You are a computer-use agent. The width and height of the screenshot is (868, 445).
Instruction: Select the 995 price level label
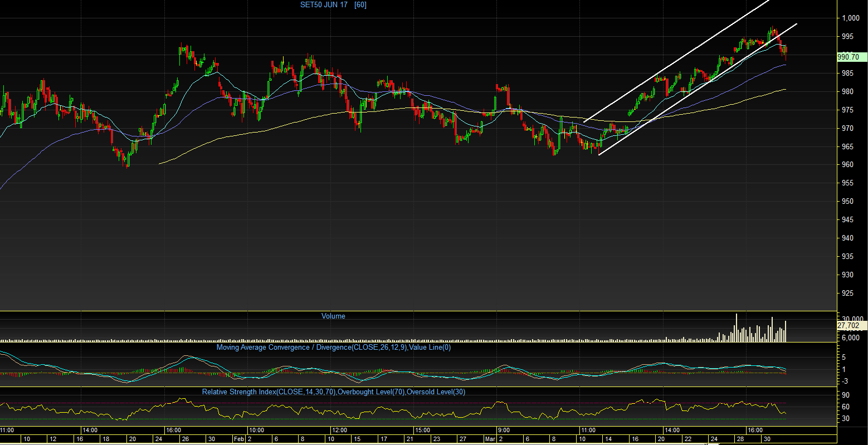(x=847, y=37)
